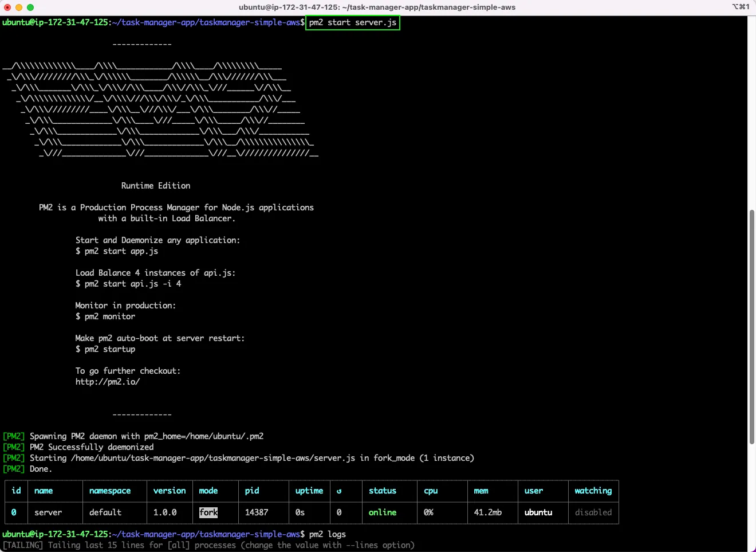Click 'PM2 Successfully daemonized' log line
The image size is (756, 552).
coord(78,447)
